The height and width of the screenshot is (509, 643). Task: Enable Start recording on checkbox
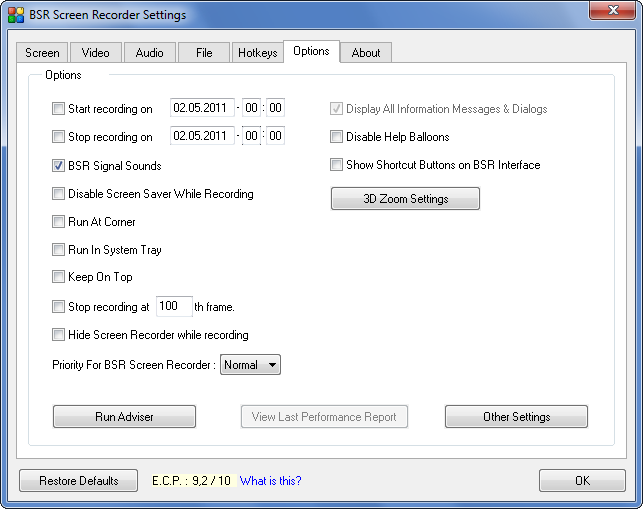tap(58, 109)
